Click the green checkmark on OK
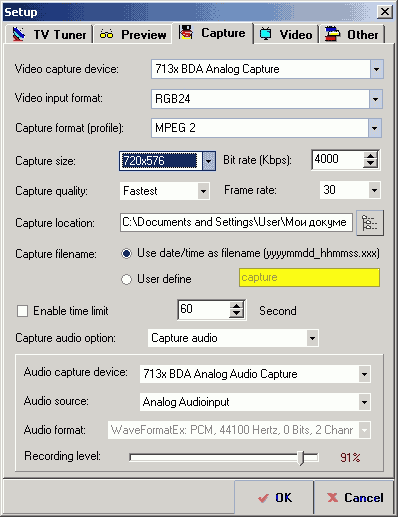398x517 pixels. point(263,498)
